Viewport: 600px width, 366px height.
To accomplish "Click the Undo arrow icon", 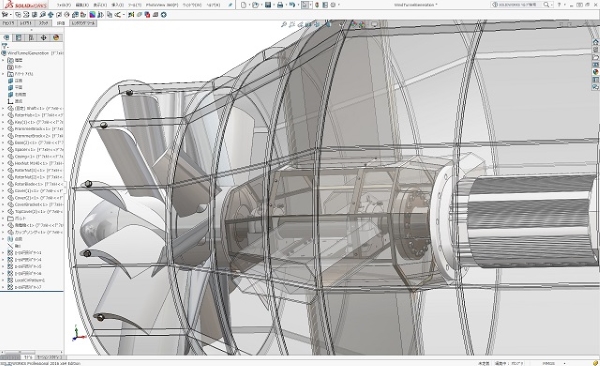I will click(x=292, y=5).
